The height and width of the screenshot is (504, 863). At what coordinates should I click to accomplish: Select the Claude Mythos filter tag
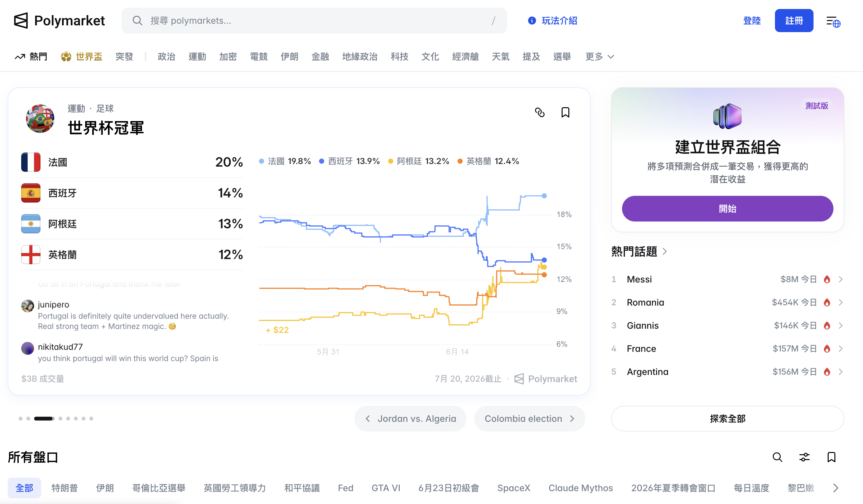tap(581, 488)
